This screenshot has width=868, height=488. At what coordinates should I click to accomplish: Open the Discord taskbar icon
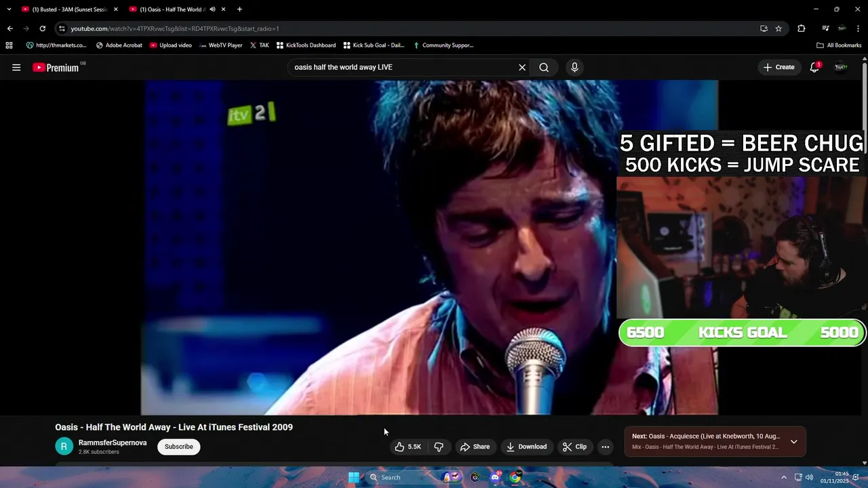[495, 477]
